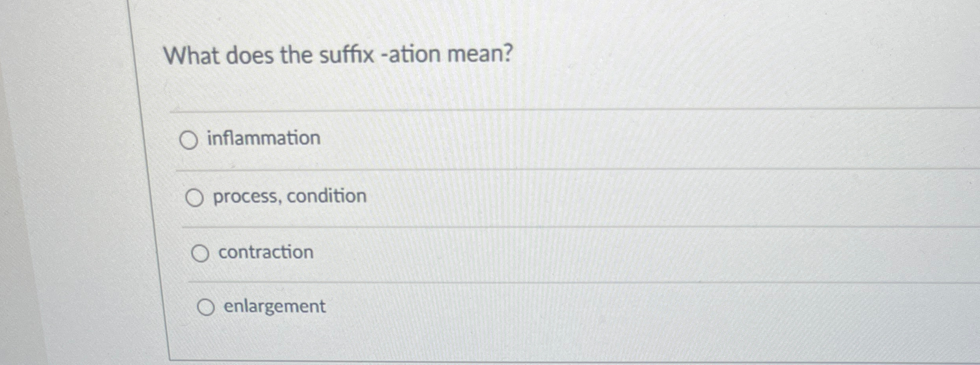Click the process, condition answer option

[289, 196]
